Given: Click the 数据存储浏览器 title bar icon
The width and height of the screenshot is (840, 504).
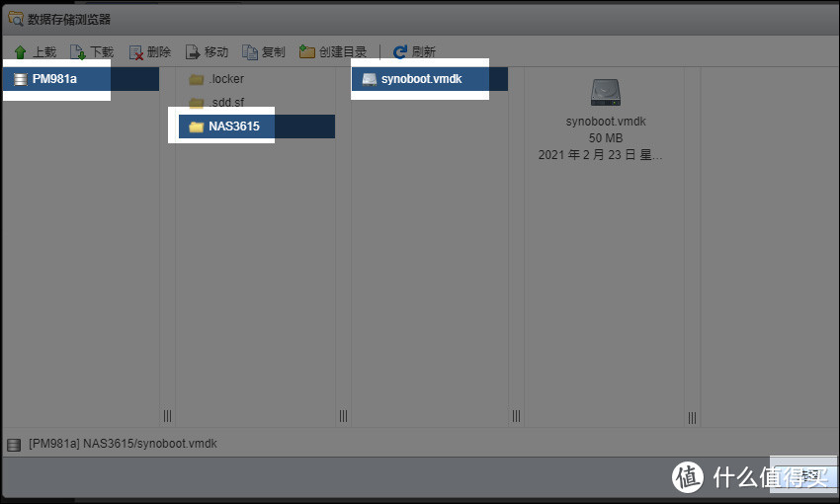Looking at the screenshot, I should pos(16,18).
